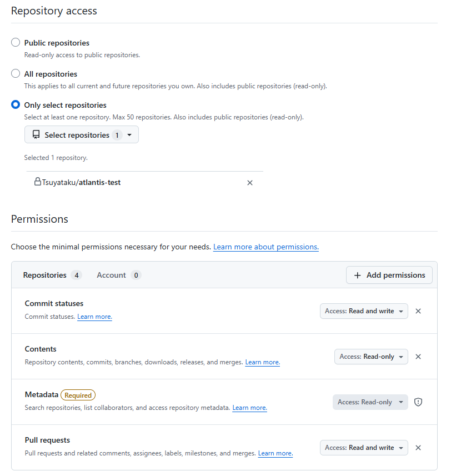The width and height of the screenshot is (451, 476).
Task: Remove the Commit statuses permission
Action: [418, 311]
